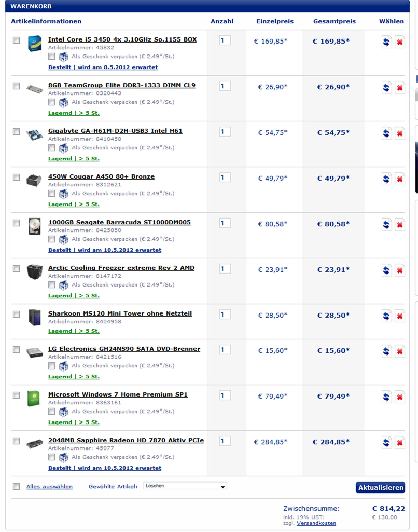The height and width of the screenshot is (532, 418).
Task: Delete Seagate Barracuda drive via red X
Action: (400, 225)
